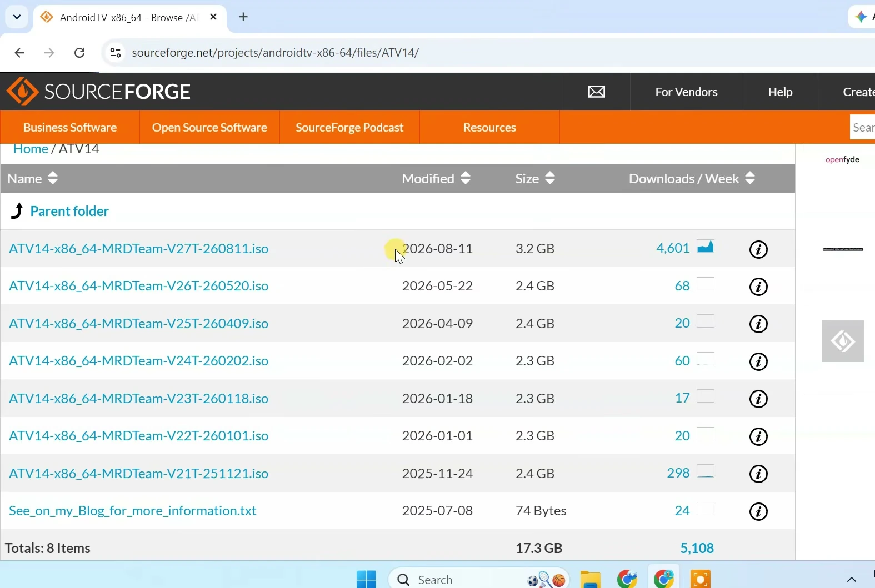Click the 3.2 GB size cell
Image resolution: width=875 pixels, height=588 pixels.
(535, 248)
